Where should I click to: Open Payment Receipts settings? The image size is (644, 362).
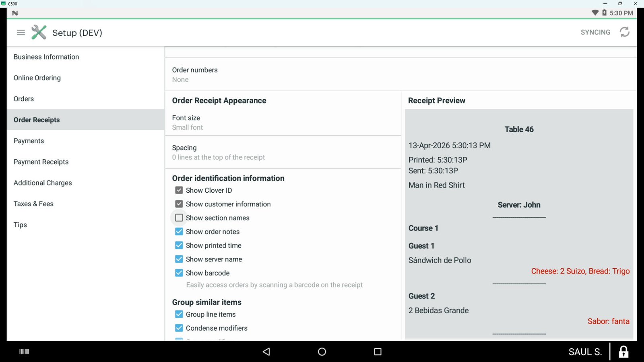point(85,162)
